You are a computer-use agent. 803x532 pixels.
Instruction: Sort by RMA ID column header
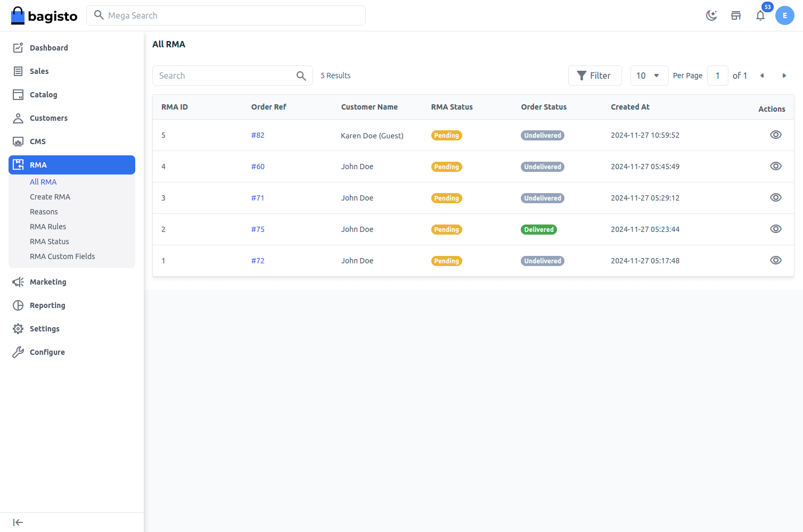[175, 107]
